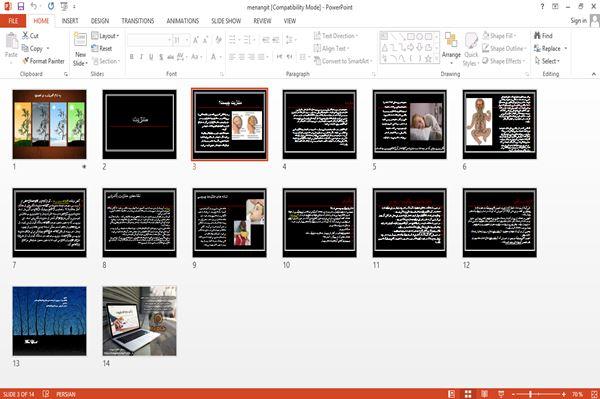Screen dimensions: 600x399
Task: Click the Numbering list icon
Action: tap(248, 40)
